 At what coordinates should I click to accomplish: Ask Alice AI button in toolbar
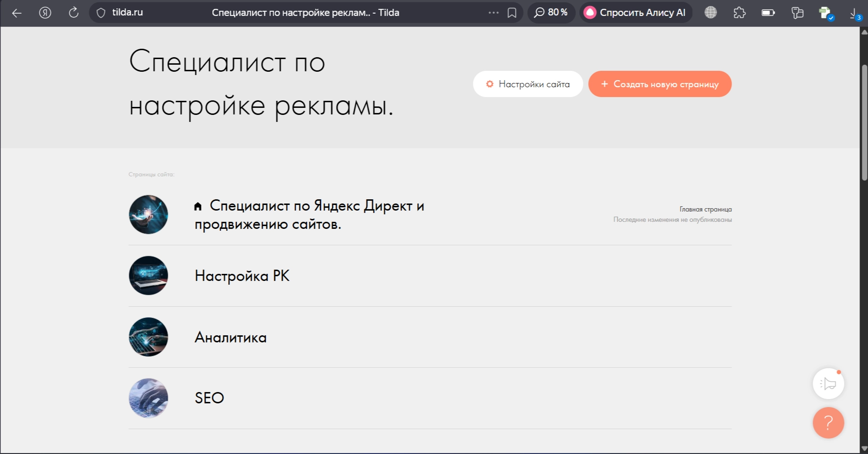[636, 13]
